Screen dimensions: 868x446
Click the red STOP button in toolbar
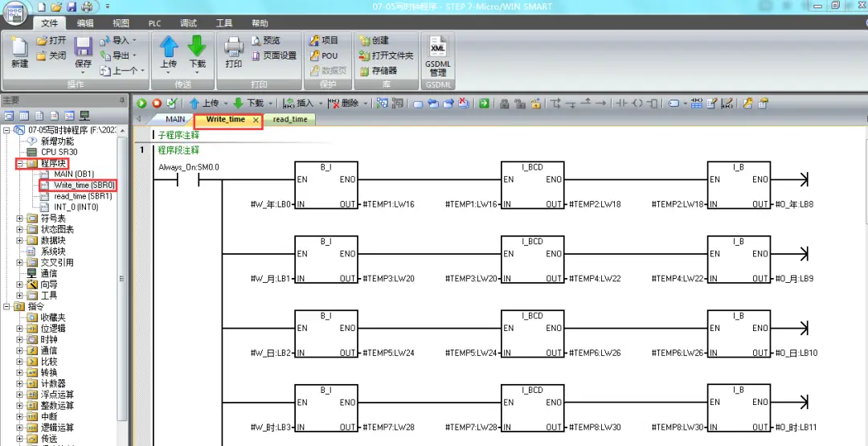pyautogui.click(x=157, y=103)
